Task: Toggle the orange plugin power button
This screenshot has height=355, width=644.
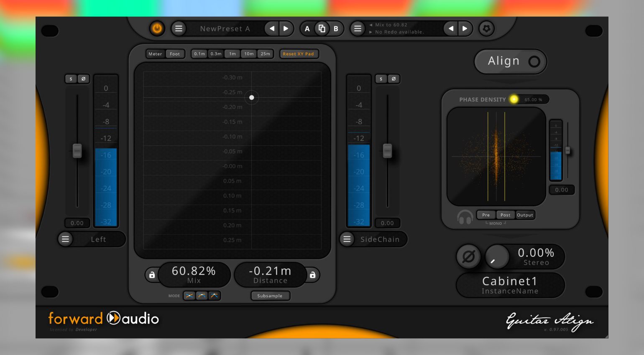Action: (x=157, y=28)
